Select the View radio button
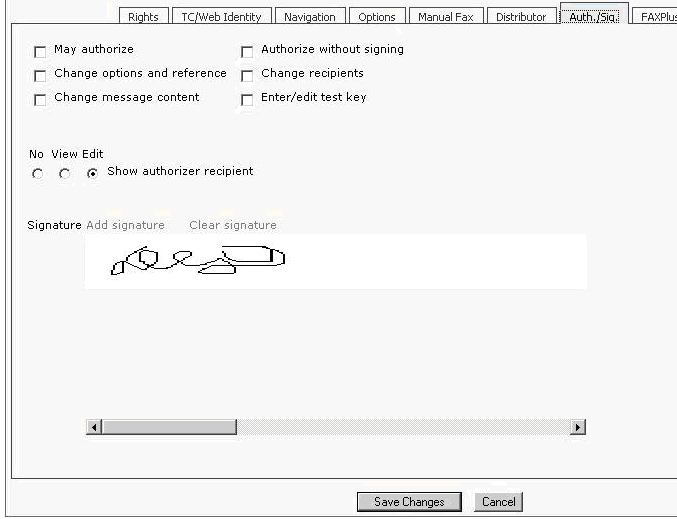Screen dimensions: 677x519 point(65,174)
